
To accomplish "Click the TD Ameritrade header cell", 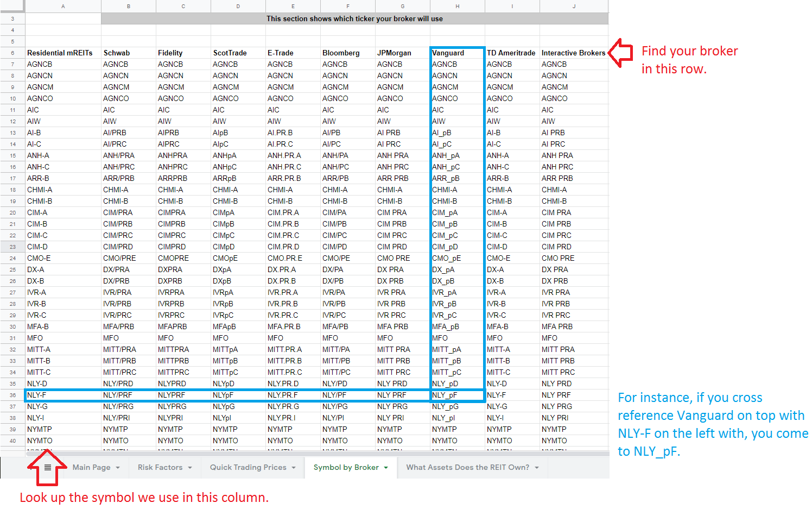I will 512,53.
